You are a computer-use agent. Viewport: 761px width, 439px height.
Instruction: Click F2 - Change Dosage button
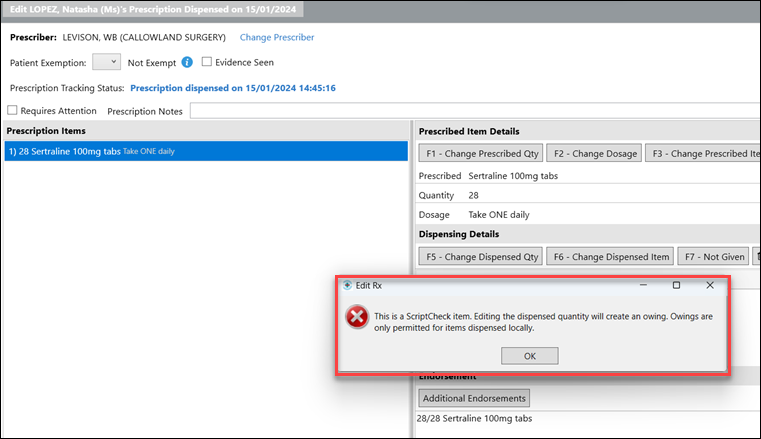click(594, 153)
